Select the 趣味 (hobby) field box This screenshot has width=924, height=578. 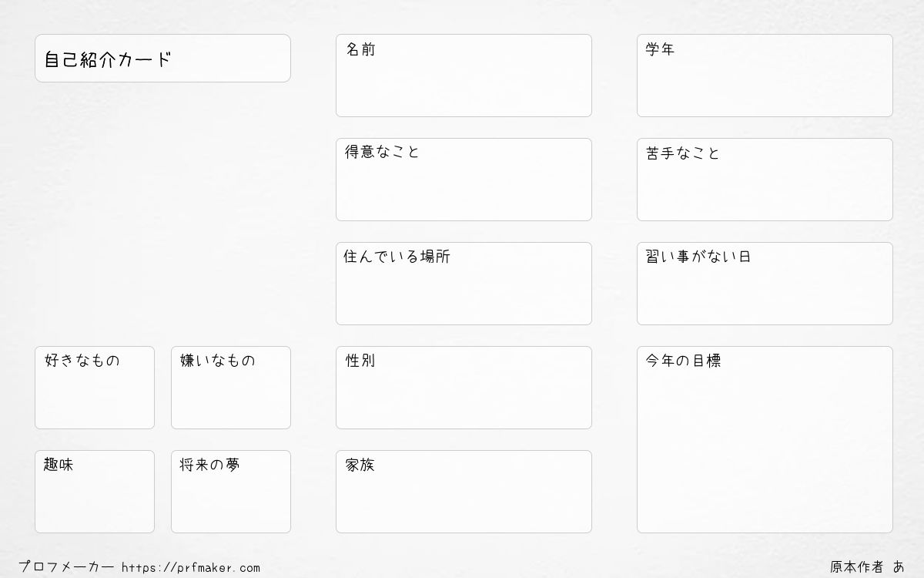tap(95, 492)
